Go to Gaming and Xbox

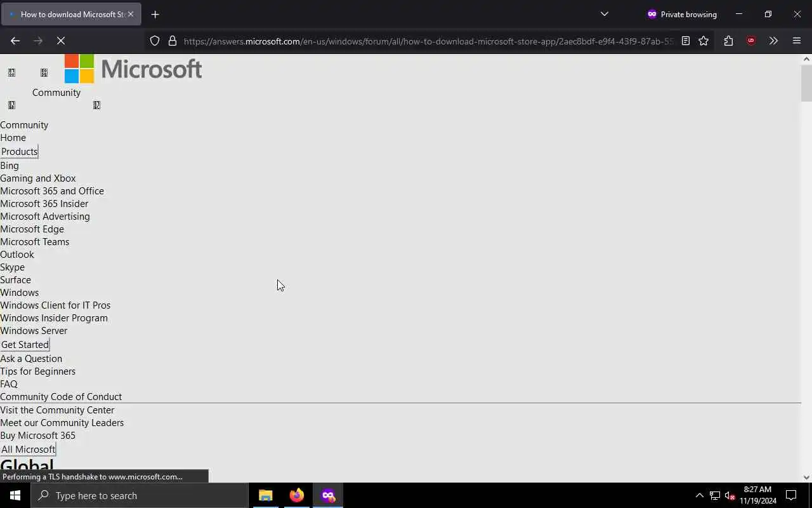(38, 178)
